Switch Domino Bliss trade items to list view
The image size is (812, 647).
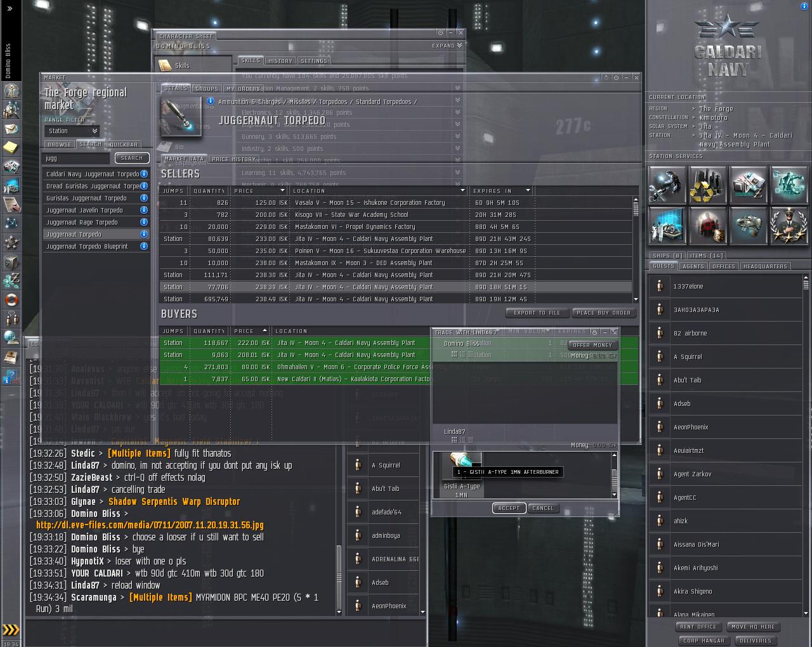pos(471,354)
